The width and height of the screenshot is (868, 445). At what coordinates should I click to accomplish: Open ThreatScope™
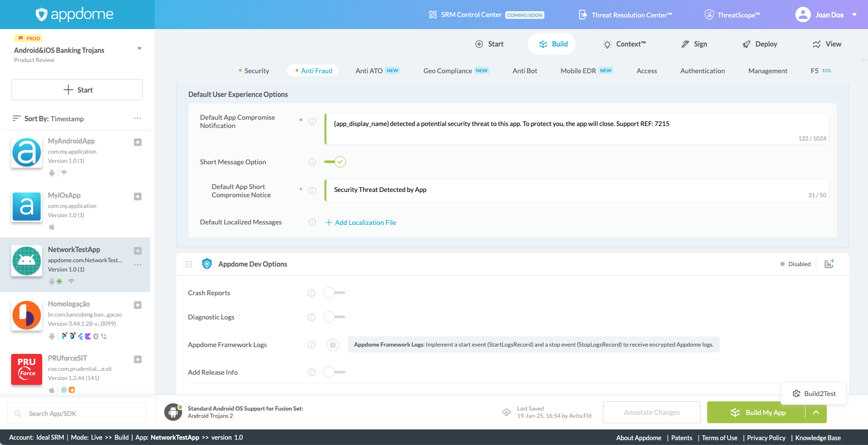point(732,15)
